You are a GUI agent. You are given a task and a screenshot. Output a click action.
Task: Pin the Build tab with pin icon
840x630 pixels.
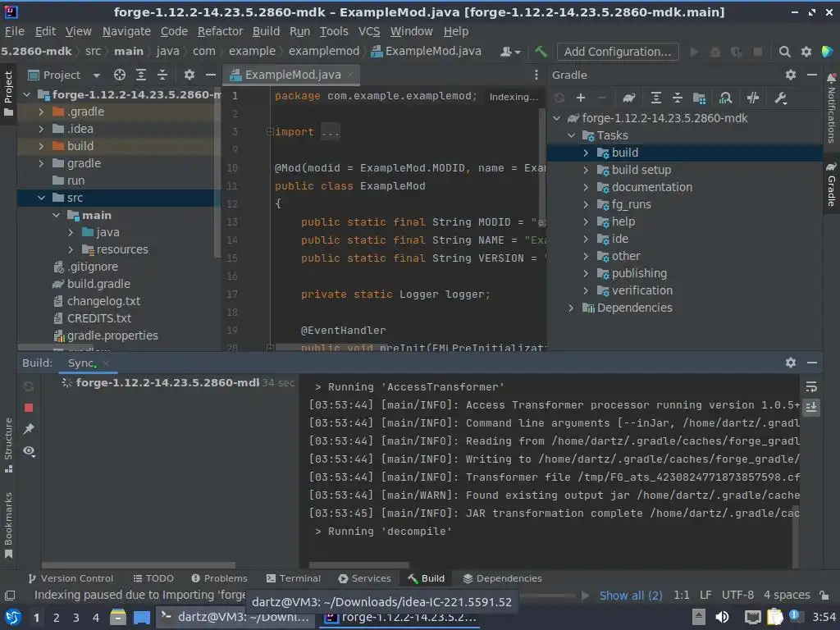coord(29,429)
